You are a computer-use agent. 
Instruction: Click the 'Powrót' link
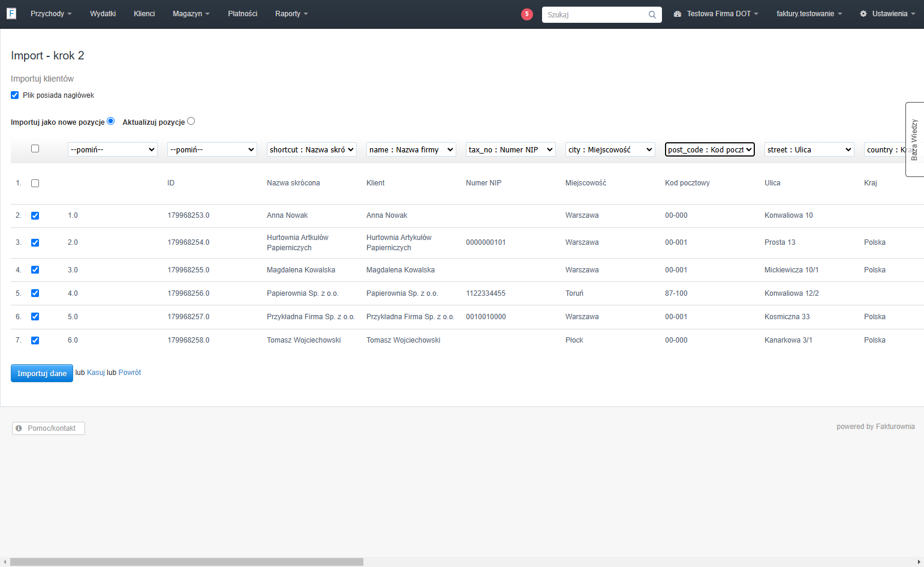click(x=130, y=373)
